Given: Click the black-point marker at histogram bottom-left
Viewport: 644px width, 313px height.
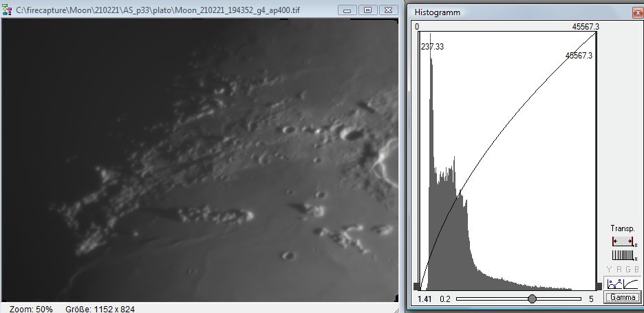Looking at the screenshot, I should 417,286.
